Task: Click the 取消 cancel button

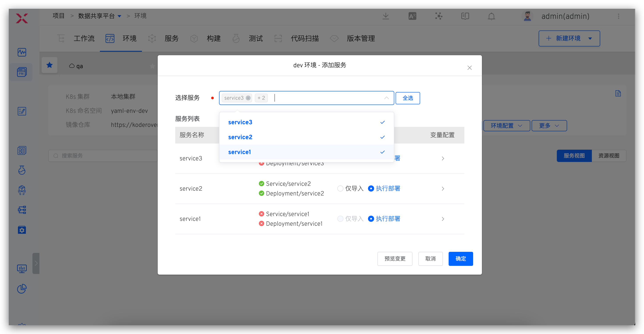Action: (x=430, y=259)
